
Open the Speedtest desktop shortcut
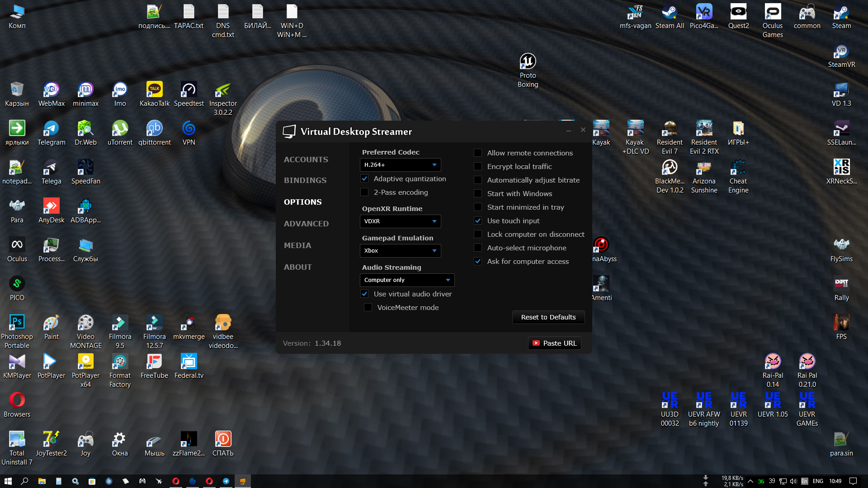click(x=189, y=94)
